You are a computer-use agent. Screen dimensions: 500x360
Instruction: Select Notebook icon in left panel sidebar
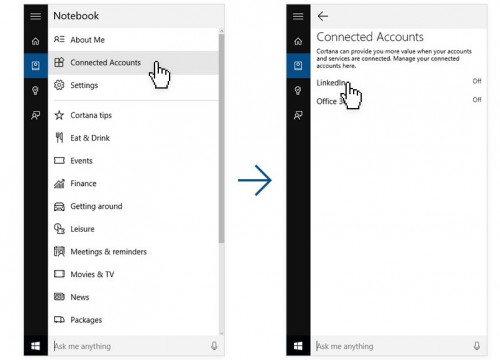pos(36,65)
